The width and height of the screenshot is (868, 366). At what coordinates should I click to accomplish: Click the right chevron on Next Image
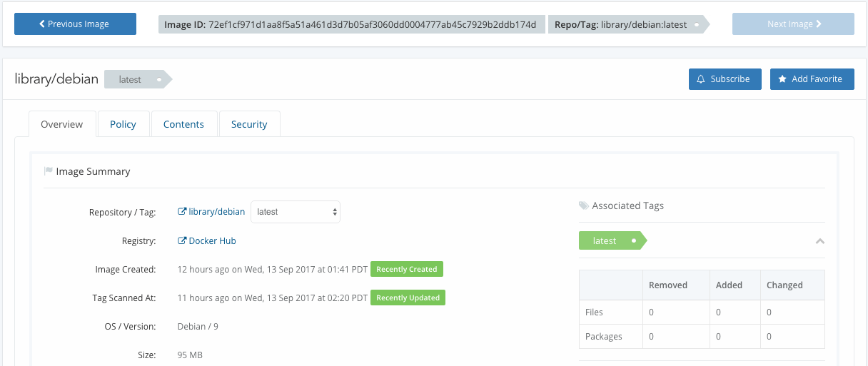tap(818, 24)
